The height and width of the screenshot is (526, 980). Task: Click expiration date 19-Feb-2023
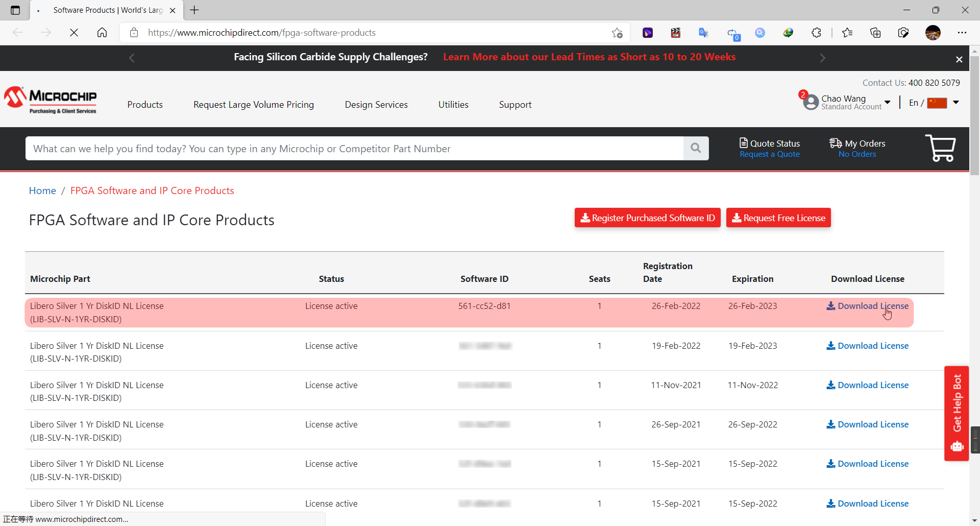[x=752, y=346]
